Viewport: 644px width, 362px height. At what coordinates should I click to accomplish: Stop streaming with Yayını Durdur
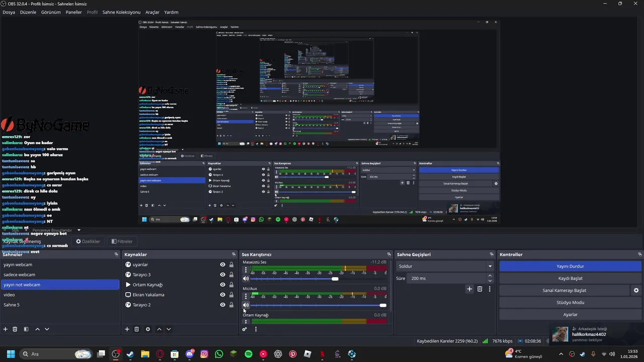570,266
